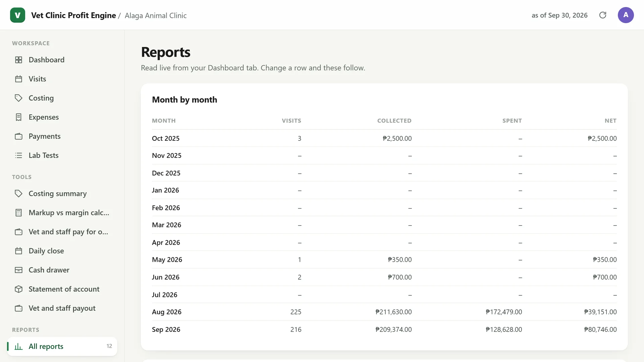The width and height of the screenshot is (644, 362).
Task: Click the Aug 2026 visits count 225
Action: 296,312
